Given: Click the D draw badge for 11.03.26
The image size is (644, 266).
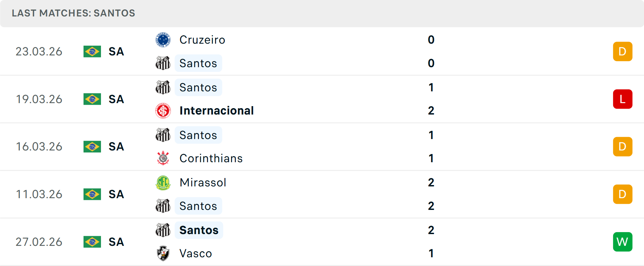Looking at the screenshot, I should [623, 194].
